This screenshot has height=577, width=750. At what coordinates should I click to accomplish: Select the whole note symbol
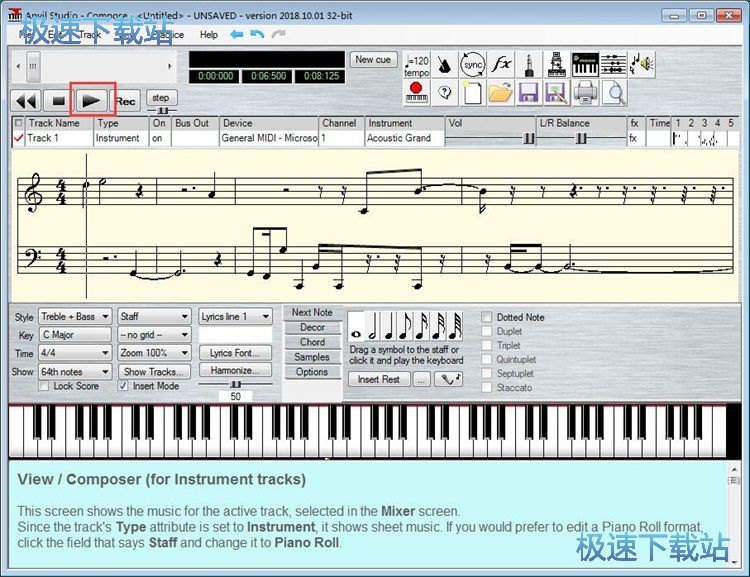coord(356,326)
